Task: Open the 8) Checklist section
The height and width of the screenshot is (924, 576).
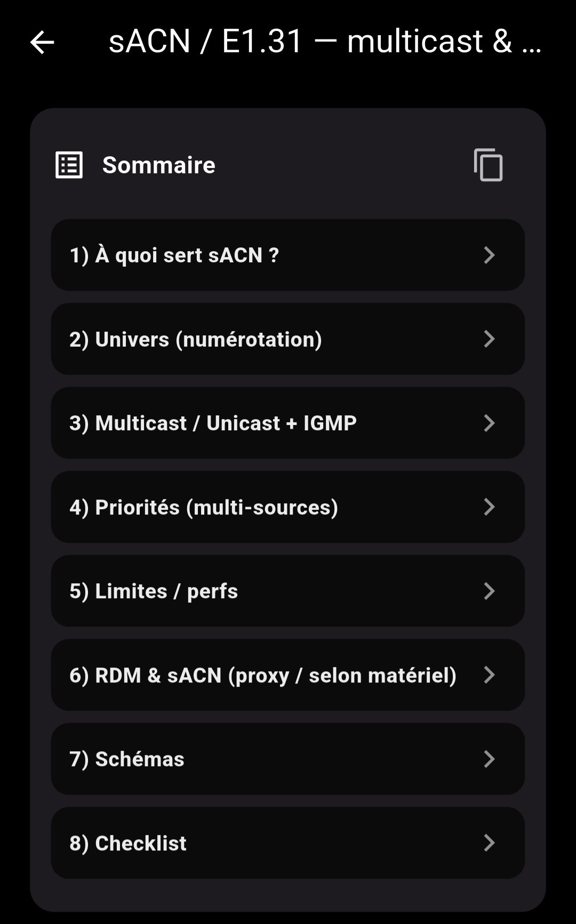Action: (x=128, y=843)
